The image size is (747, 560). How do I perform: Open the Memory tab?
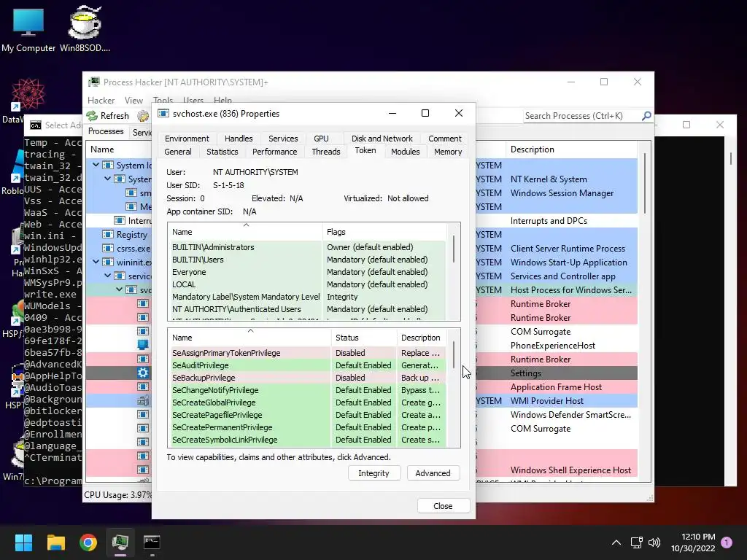click(448, 152)
